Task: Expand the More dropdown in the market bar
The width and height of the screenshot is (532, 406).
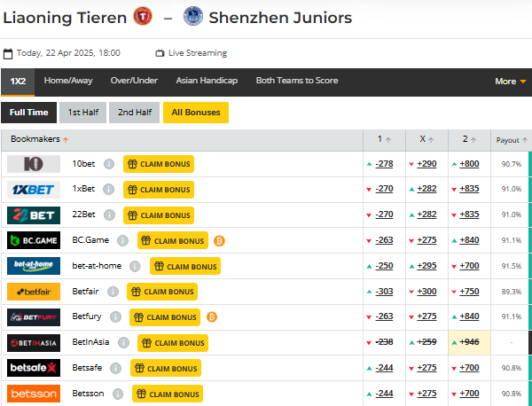Action: click(511, 82)
